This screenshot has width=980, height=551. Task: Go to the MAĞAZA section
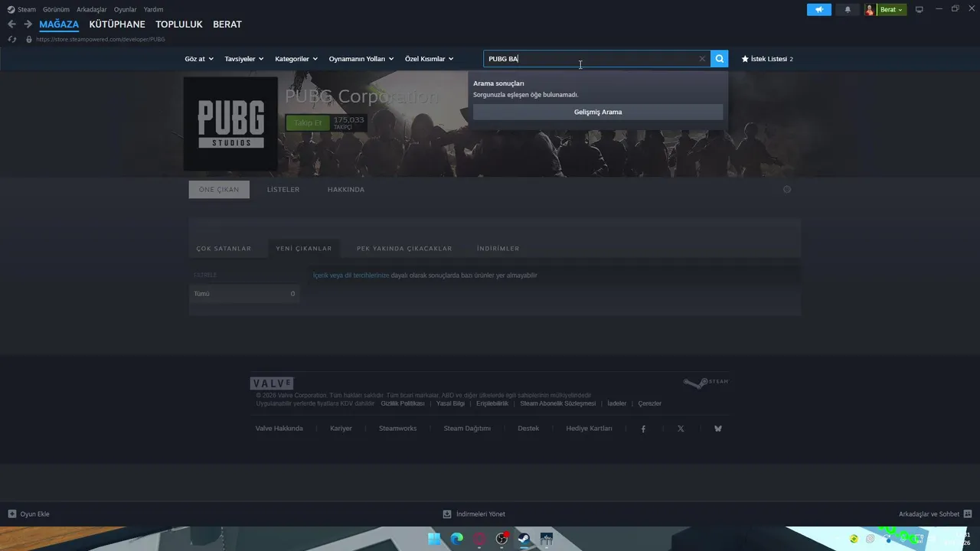pos(59,24)
